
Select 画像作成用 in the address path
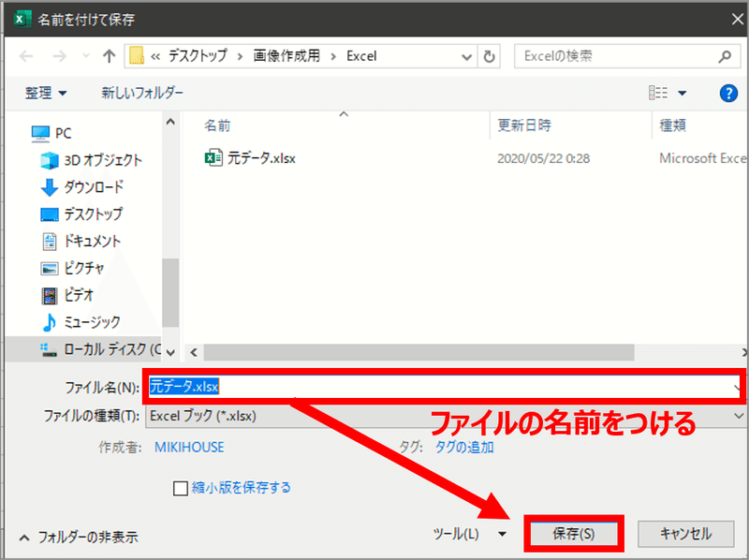point(286,56)
